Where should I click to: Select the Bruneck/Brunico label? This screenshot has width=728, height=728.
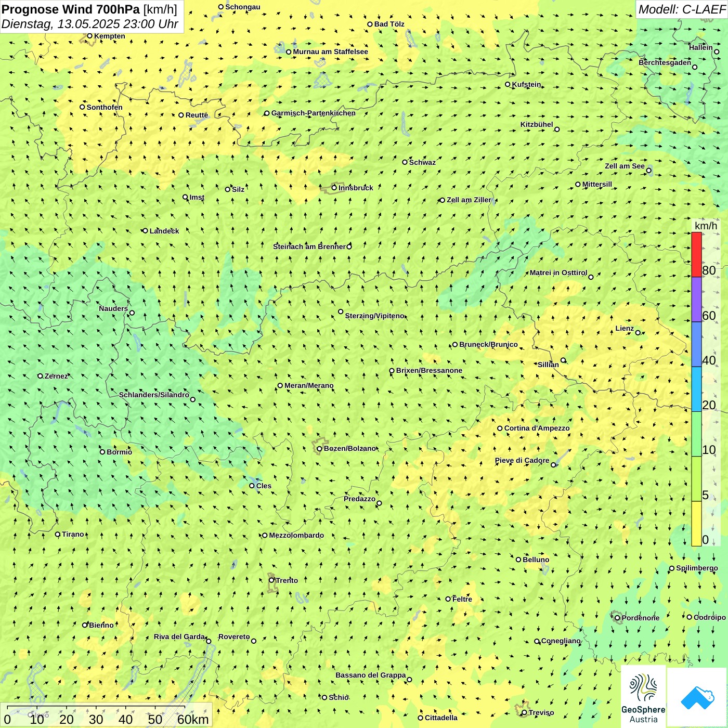tap(488, 344)
